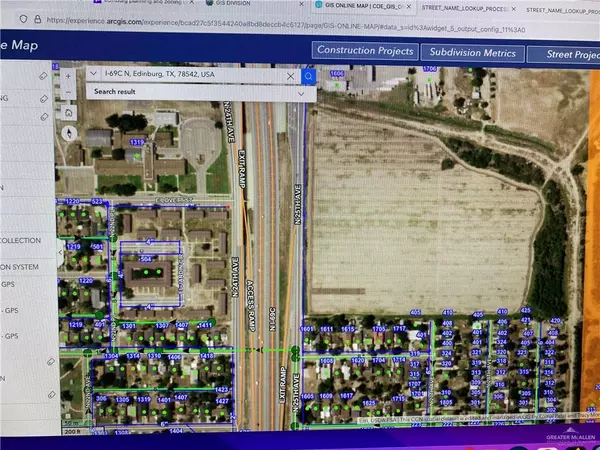Switch to STREET_NAME_LOOKUP_PROCES tab
This screenshot has height=450, width=600.
click(x=467, y=8)
